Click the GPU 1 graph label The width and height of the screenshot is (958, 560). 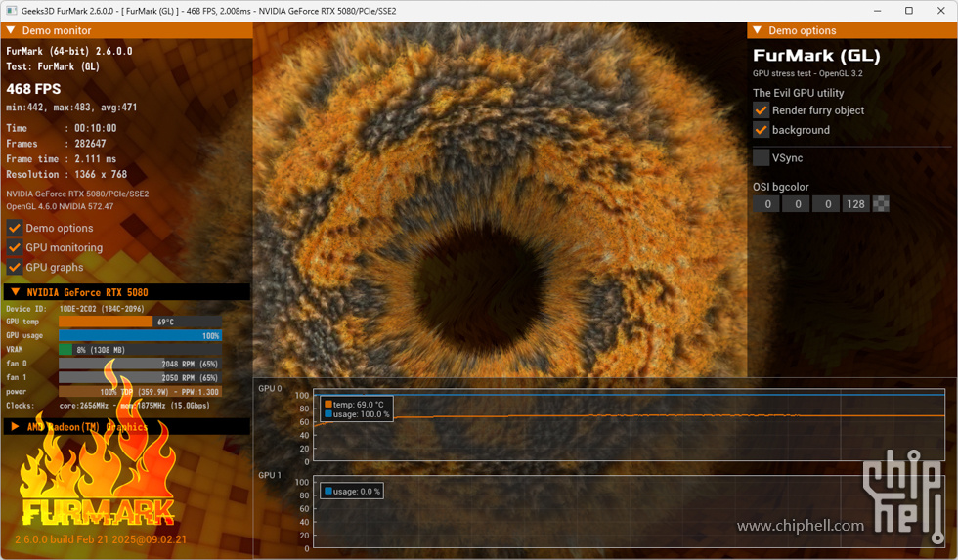270,475
